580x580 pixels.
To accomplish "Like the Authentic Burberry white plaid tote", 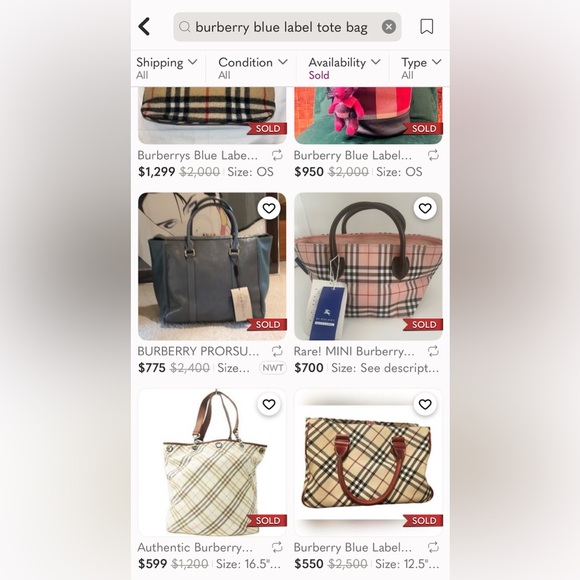I will 269,405.
